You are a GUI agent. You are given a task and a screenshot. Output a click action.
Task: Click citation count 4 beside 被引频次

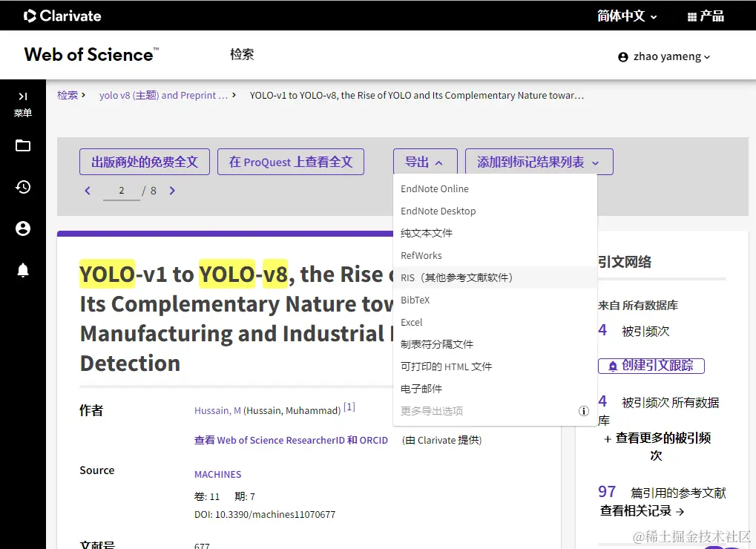[602, 330]
